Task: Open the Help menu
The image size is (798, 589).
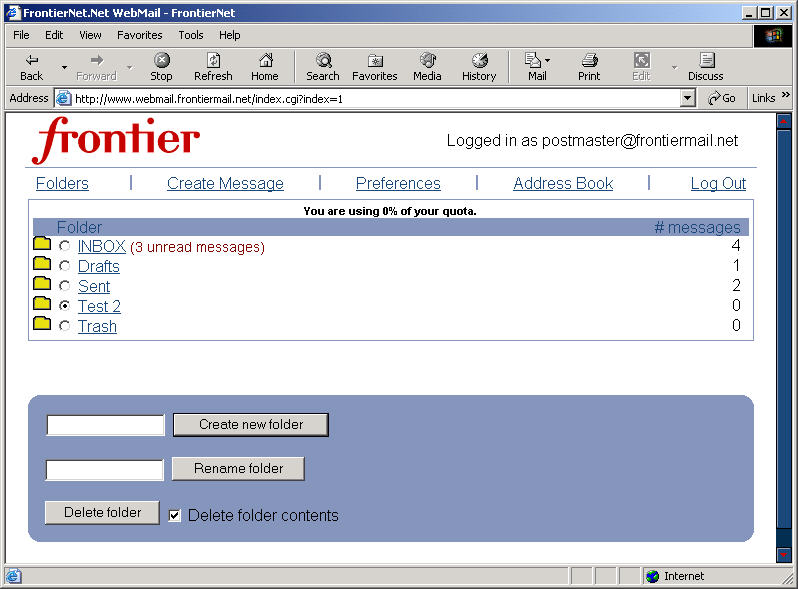Action: [230, 35]
